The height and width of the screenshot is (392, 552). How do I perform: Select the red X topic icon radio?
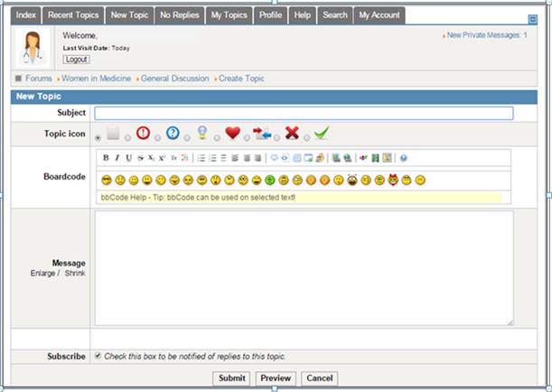(277, 138)
